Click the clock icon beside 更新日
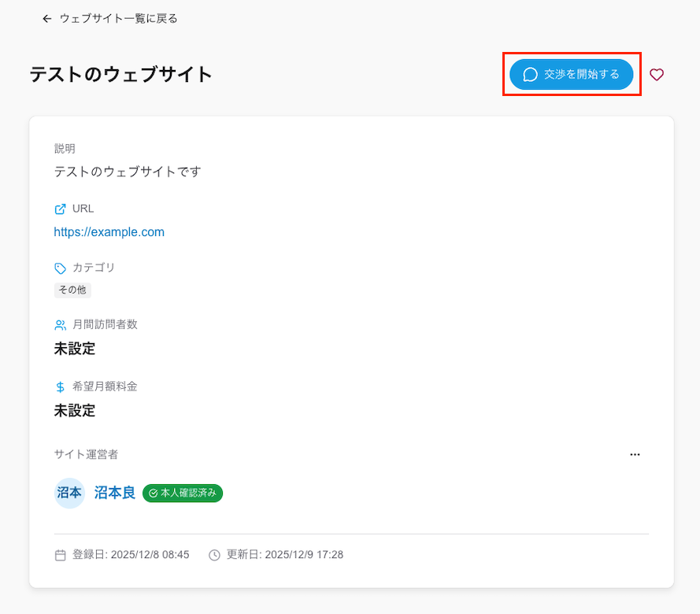 pyautogui.click(x=214, y=555)
